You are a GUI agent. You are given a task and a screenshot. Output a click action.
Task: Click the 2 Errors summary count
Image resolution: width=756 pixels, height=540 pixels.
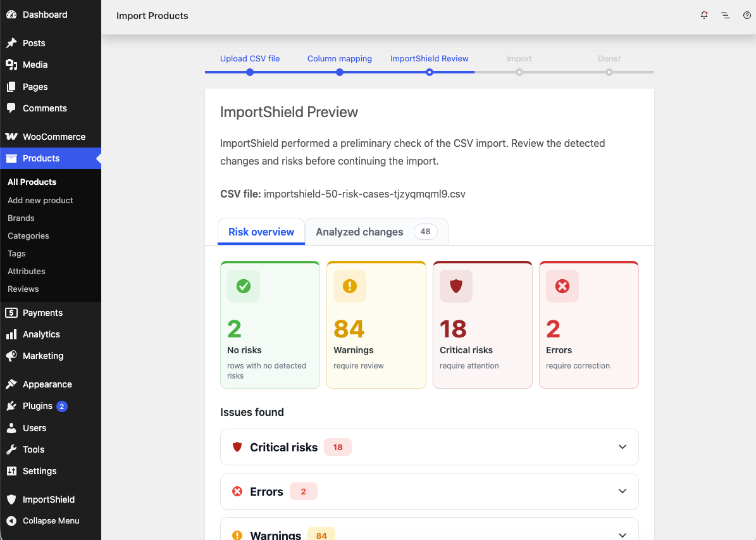[x=553, y=329]
